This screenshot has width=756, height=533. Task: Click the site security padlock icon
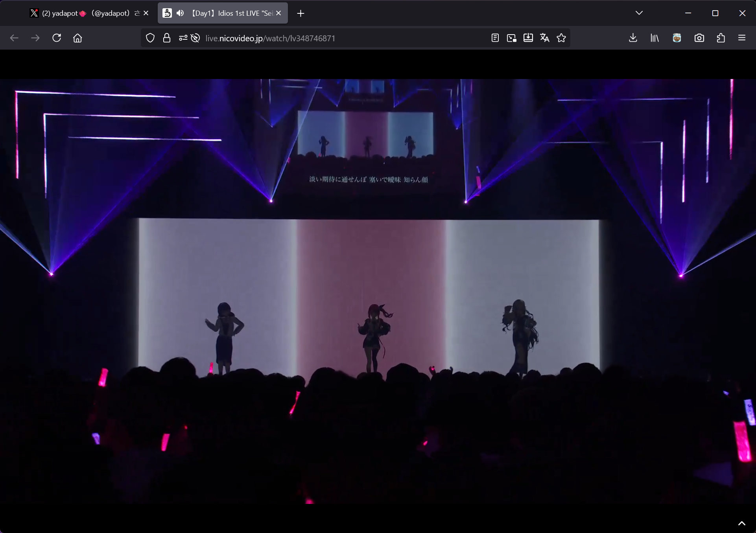(167, 38)
